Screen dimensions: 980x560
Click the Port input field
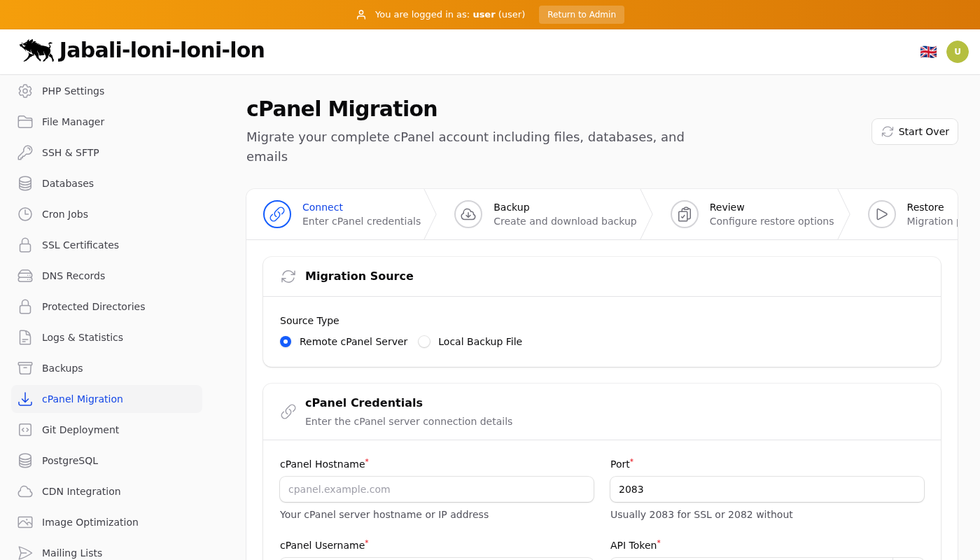pyautogui.click(x=766, y=489)
